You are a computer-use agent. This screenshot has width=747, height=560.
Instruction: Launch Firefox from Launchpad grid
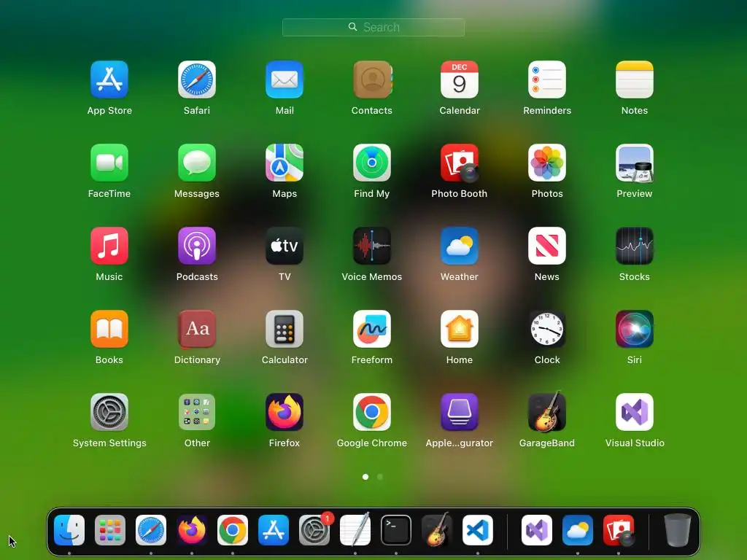click(285, 412)
